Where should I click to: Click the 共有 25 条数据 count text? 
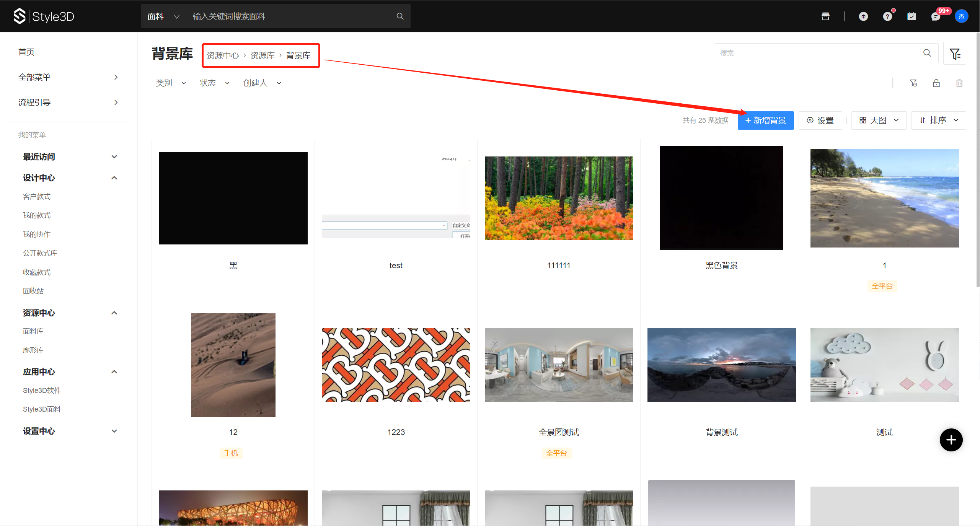point(706,121)
